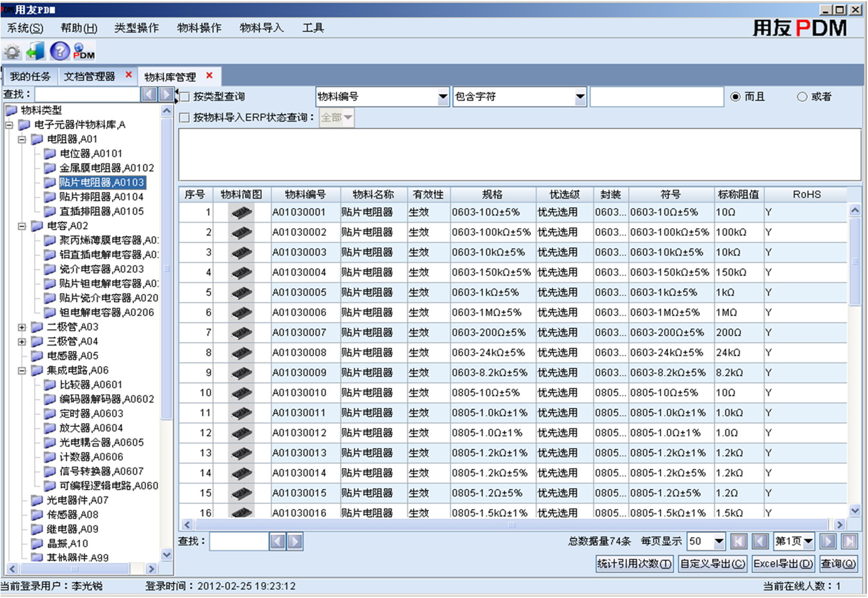The height and width of the screenshot is (598, 868).
Task: Collapse the 集成电路,A06 tree node
Action: 22,370
